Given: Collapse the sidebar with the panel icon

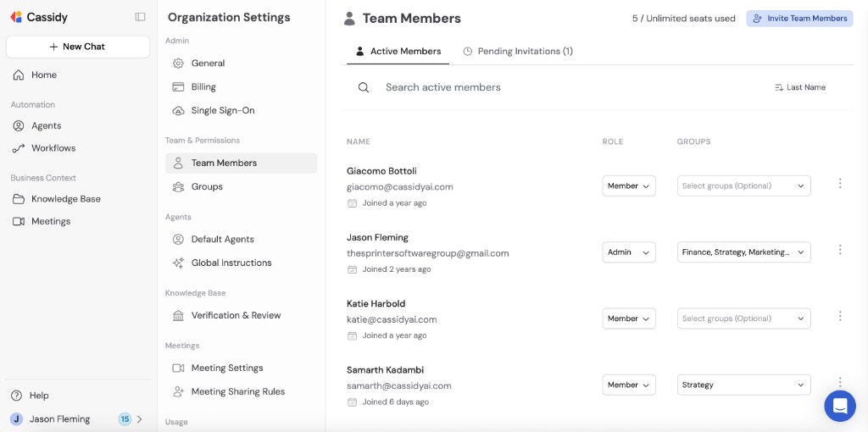Looking at the screenshot, I should pos(140,17).
